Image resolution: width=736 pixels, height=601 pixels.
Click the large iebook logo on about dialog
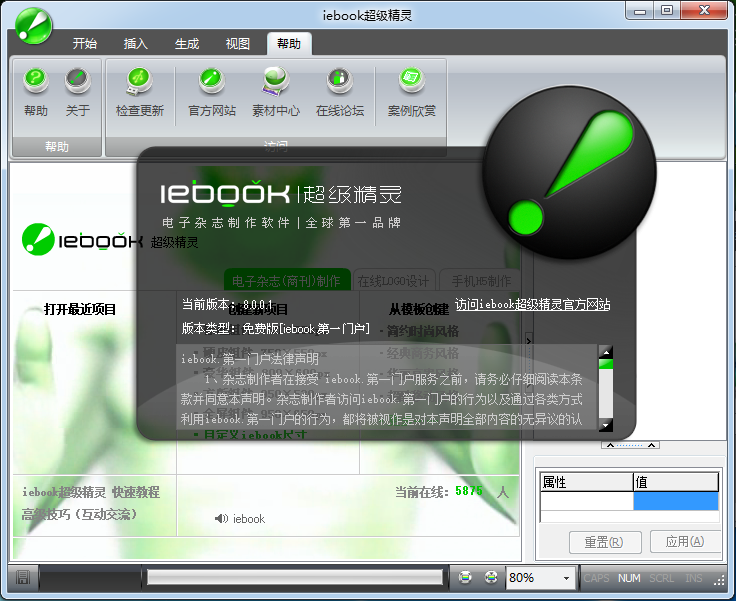tap(570, 172)
